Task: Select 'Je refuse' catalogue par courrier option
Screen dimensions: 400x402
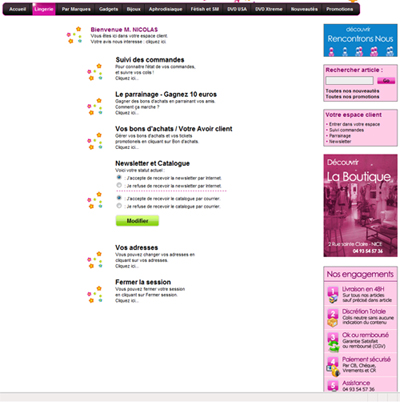Action: [119, 206]
